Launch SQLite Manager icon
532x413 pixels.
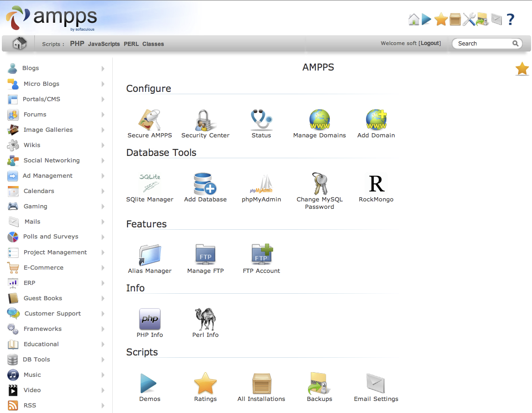click(x=150, y=183)
